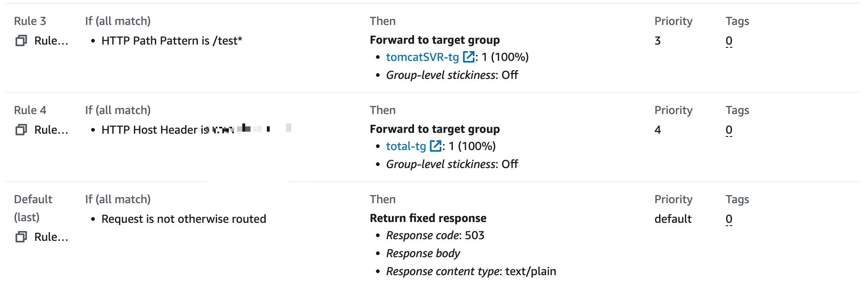Open the total-tg target group link
Screen dimensions: 868x287
click(406, 146)
